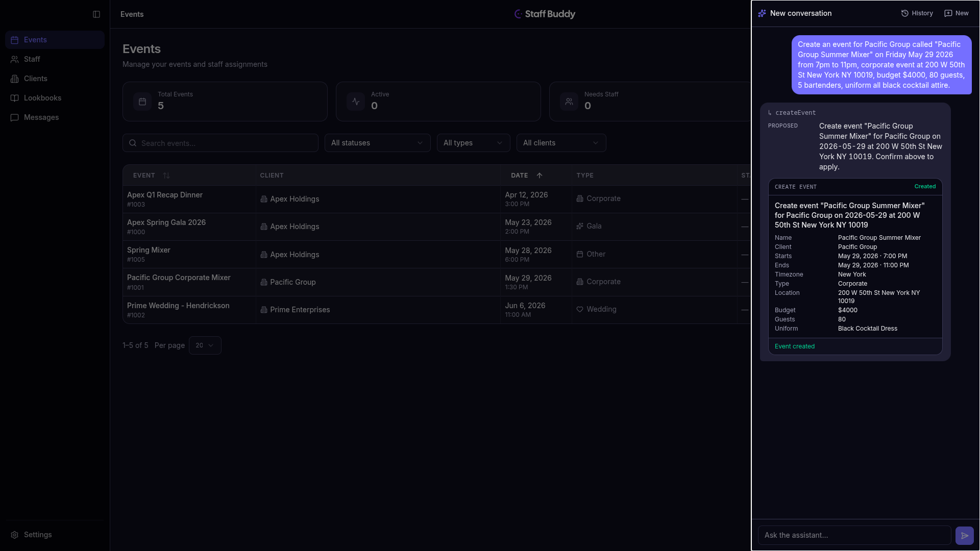Click the Gala type icon
Image resolution: width=980 pixels, height=551 pixels.
coord(580,226)
